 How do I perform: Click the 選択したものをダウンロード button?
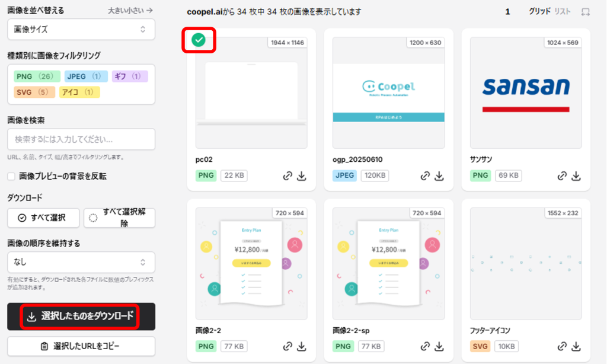(81, 317)
